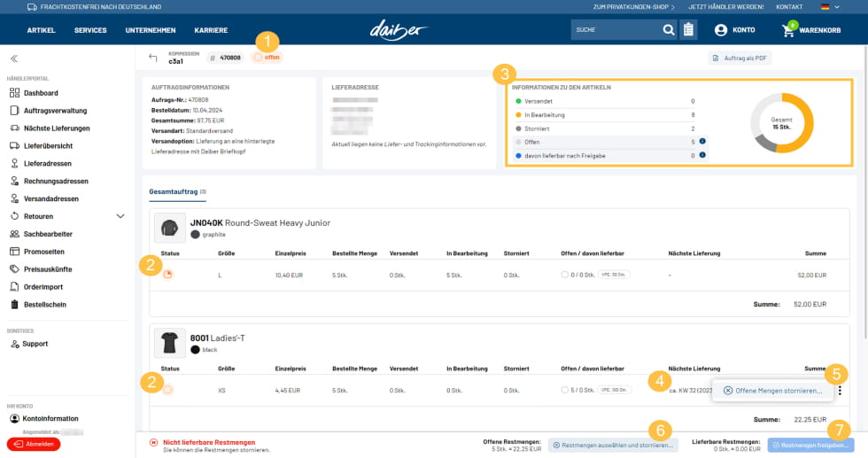Select Lieferadressen in the sidebar

(x=41, y=164)
